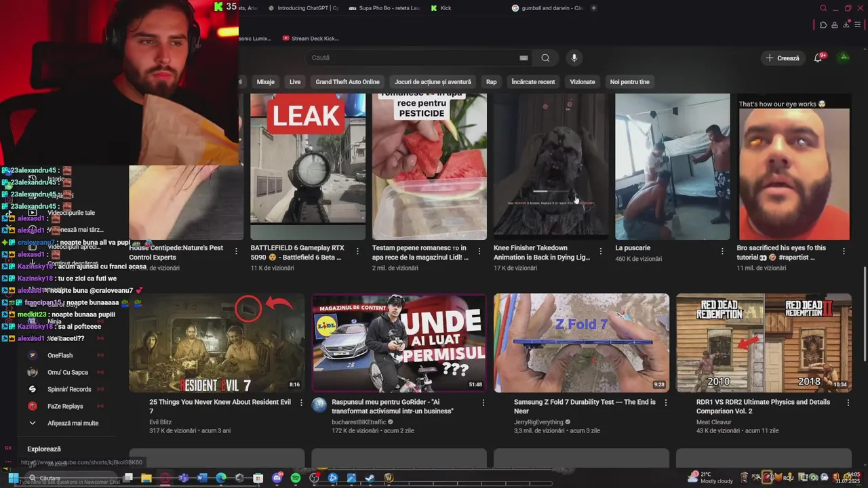868x488 pixels.
Task: Open Stream Deck Kick bookmark
Action: point(311,39)
